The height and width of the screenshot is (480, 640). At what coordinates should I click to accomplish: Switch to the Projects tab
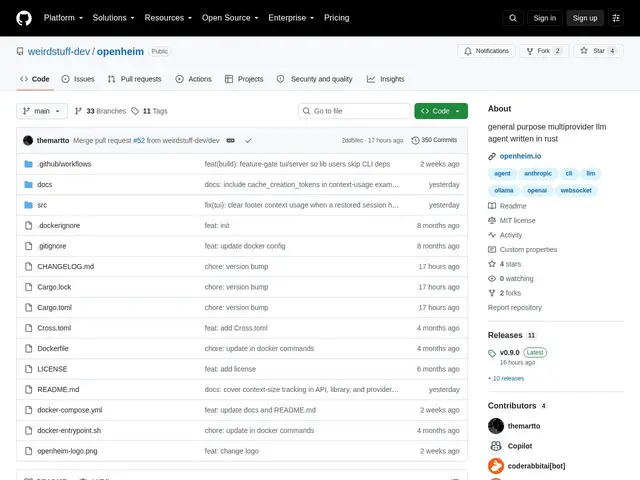point(244,79)
